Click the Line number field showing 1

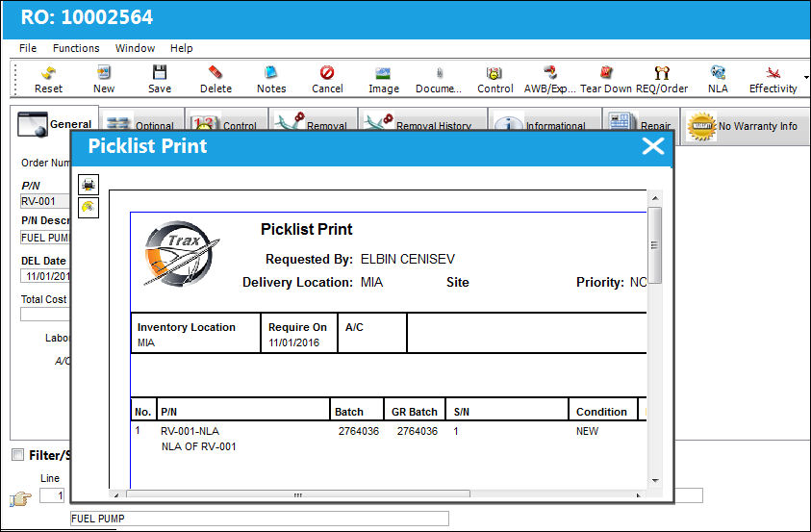(x=52, y=495)
